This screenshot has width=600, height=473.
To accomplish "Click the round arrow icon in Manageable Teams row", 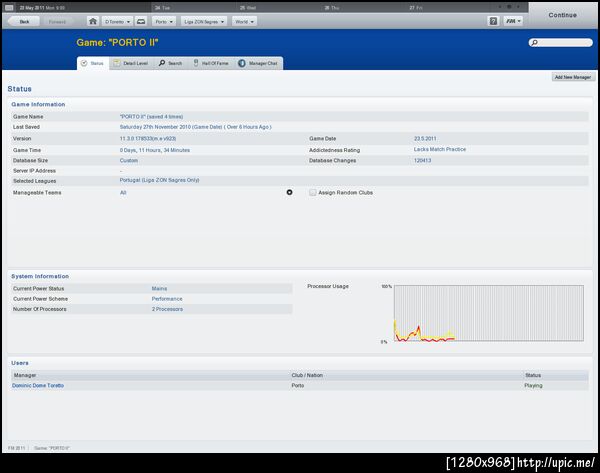I will tap(289, 192).
